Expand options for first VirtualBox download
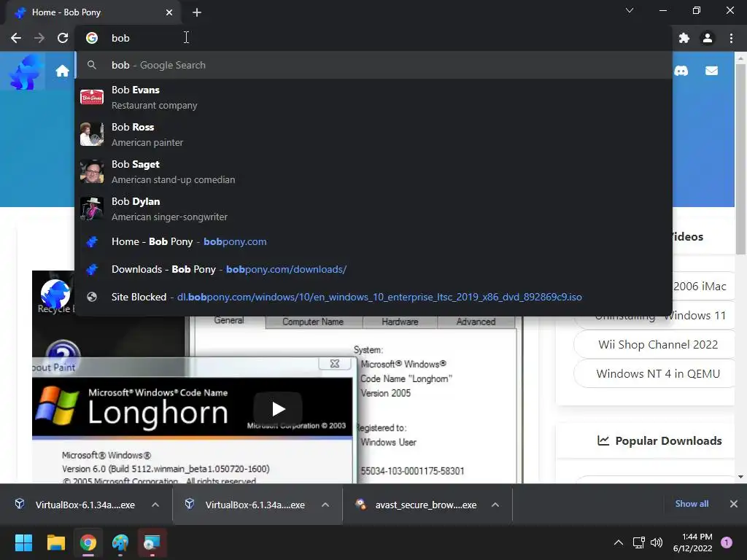 pyautogui.click(x=155, y=505)
